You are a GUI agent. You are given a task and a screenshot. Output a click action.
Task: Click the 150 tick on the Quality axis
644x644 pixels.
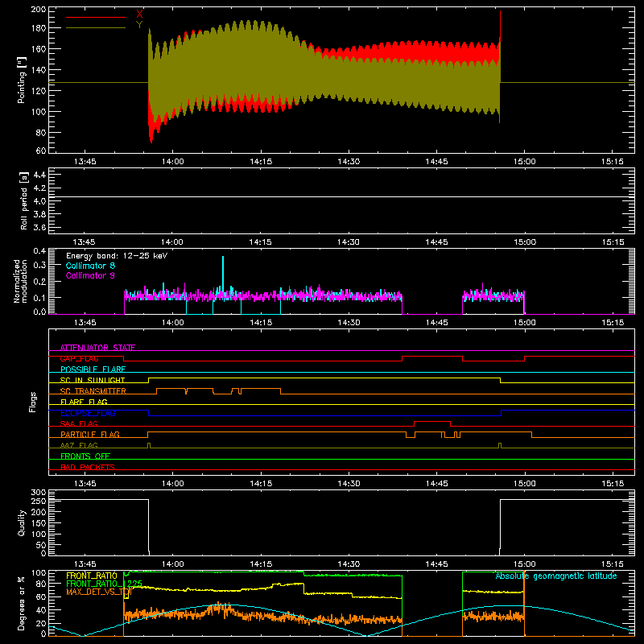[x=39, y=523]
